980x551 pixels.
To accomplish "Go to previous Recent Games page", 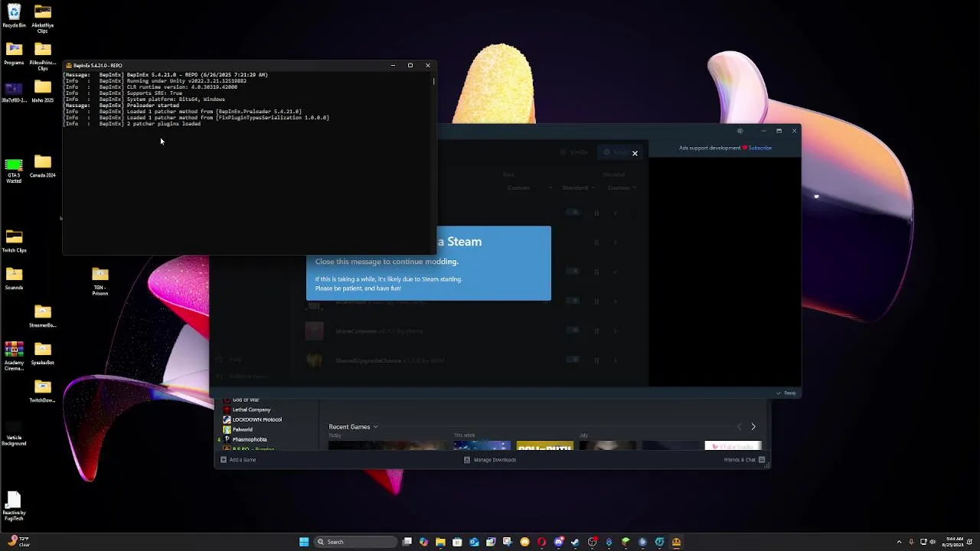I will tap(739, 427).
